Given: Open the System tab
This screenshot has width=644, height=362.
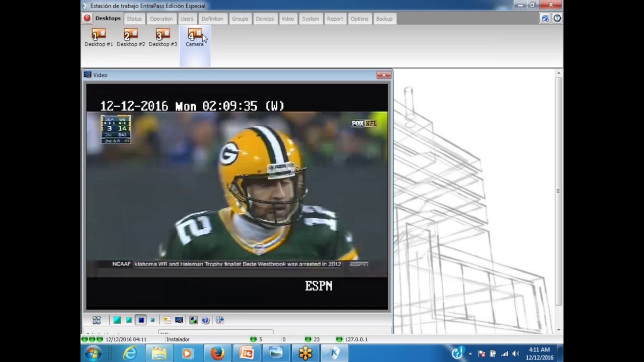Looking at the screenshot, I should 310,19.
